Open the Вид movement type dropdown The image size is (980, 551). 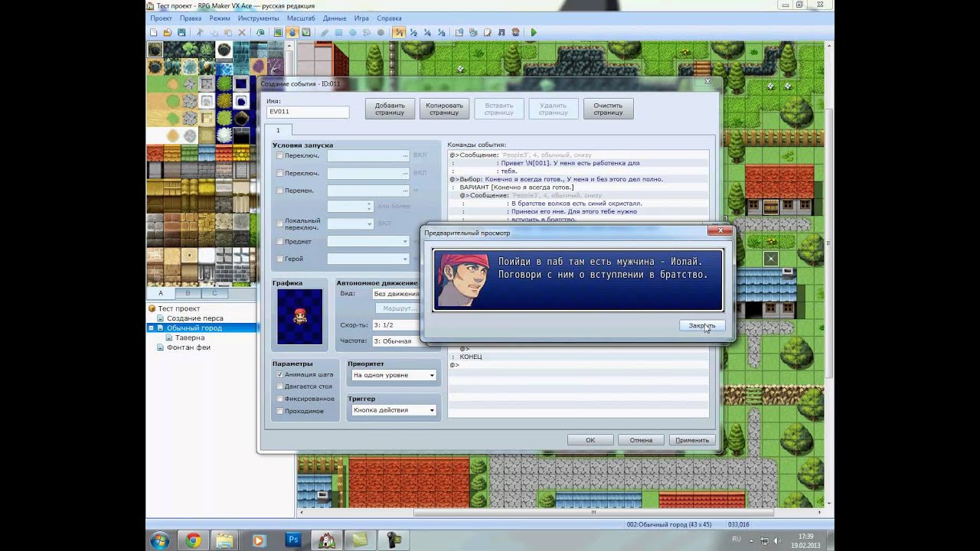pos(397,294)
